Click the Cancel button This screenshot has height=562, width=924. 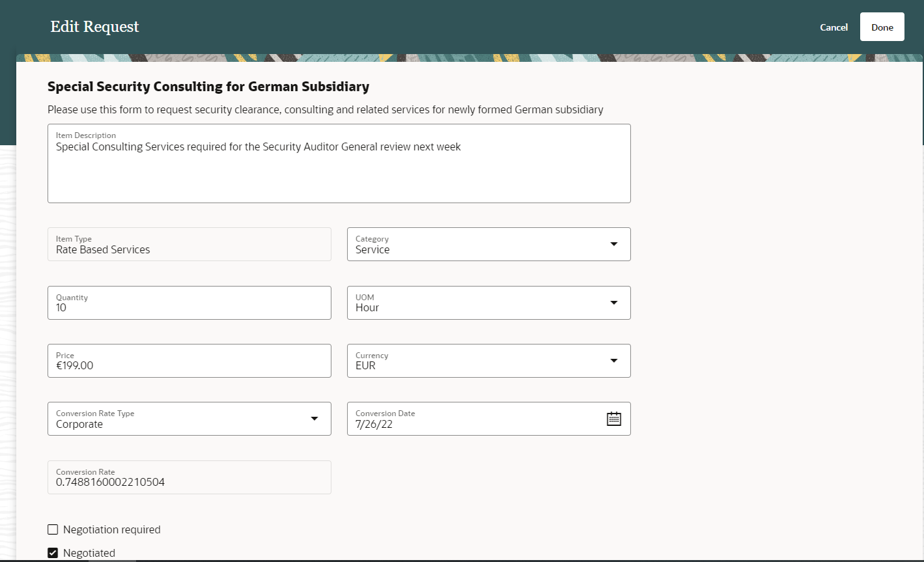coord(833,27)
